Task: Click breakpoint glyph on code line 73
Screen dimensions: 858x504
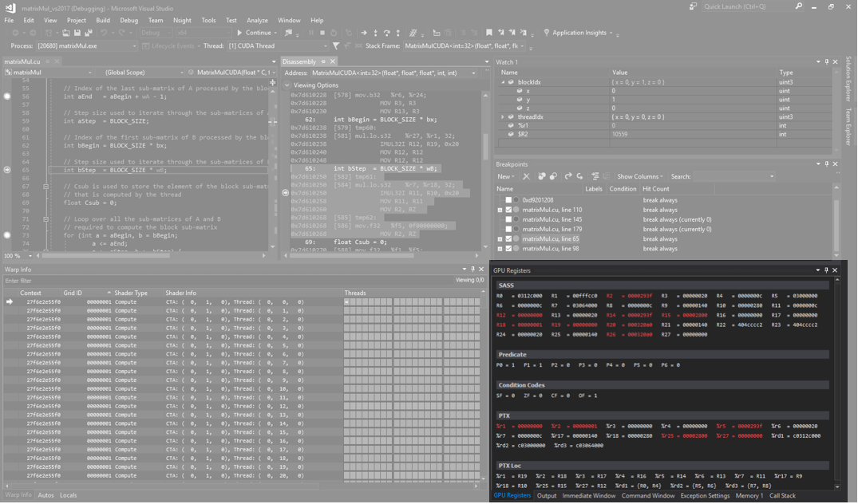Action: coord(7,235)
